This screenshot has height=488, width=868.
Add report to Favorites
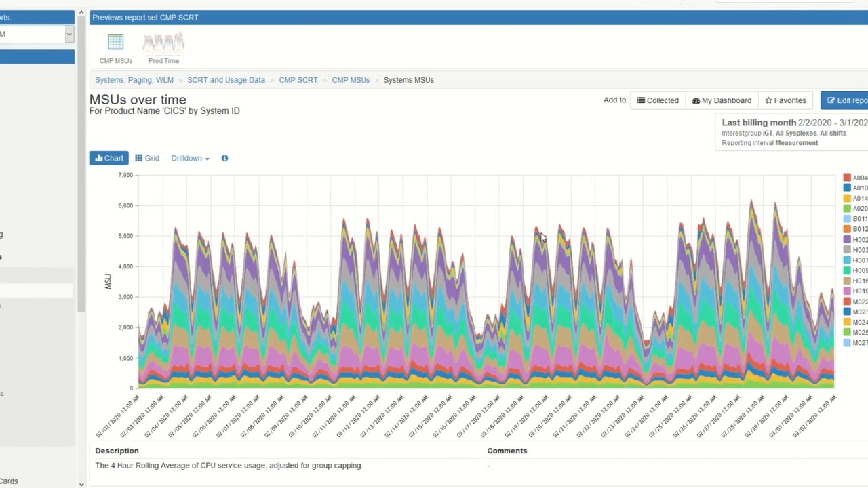pos(785,100)
